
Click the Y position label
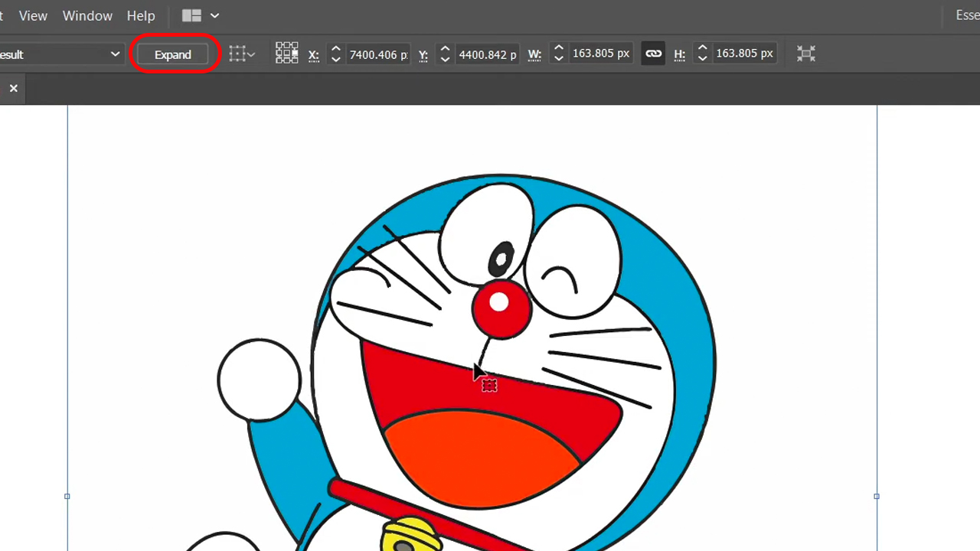pyautogui.click(x=423, y=54)
